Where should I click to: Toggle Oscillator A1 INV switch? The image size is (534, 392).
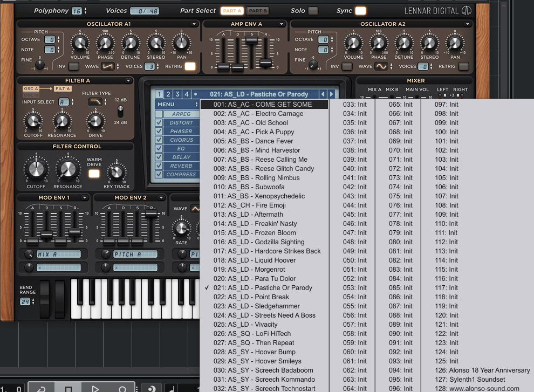coord(73,66)
